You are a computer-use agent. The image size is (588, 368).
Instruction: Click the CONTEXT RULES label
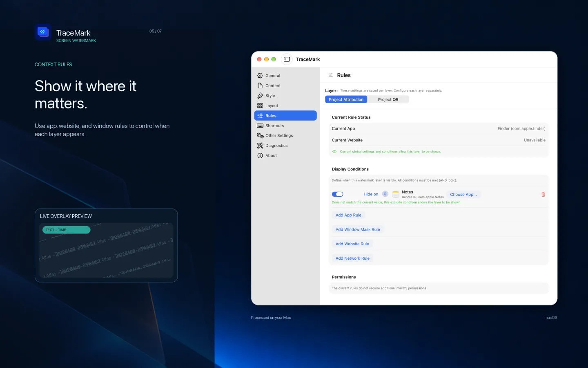pos(53,65)
